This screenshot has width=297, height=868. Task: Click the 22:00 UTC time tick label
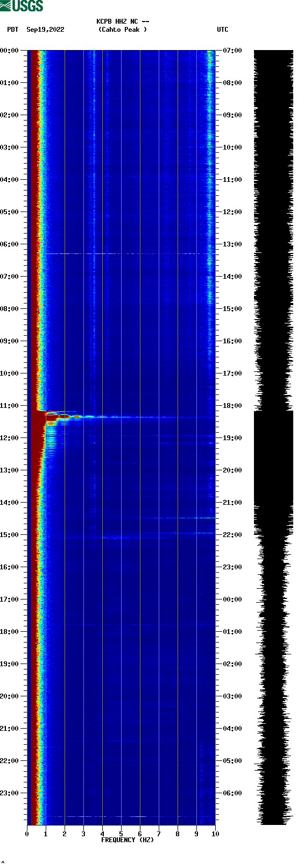click(x=232, y=535)
